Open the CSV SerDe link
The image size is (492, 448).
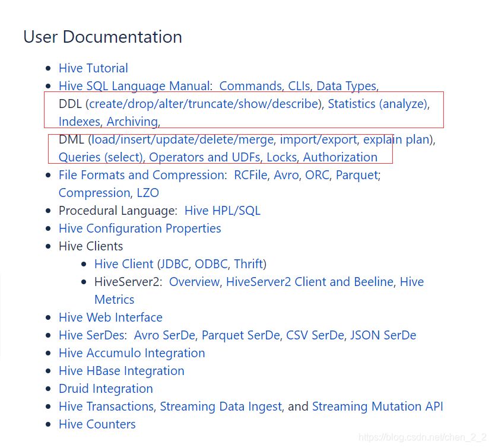pos(315,335)
